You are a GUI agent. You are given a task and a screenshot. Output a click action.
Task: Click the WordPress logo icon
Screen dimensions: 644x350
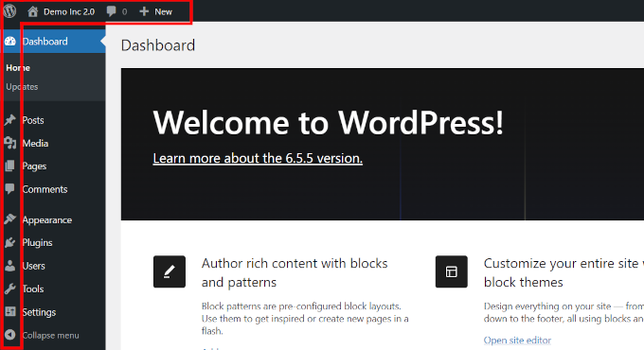coord(10,11)
